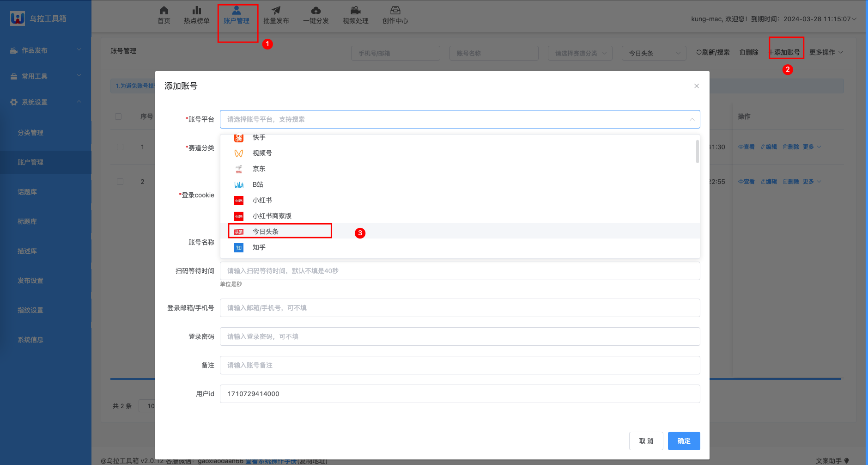Image resolution: width=868 pixels, height=465 pixels.
Task: Open 账户管理 in the sidebar
Action: tap(46, 162)
